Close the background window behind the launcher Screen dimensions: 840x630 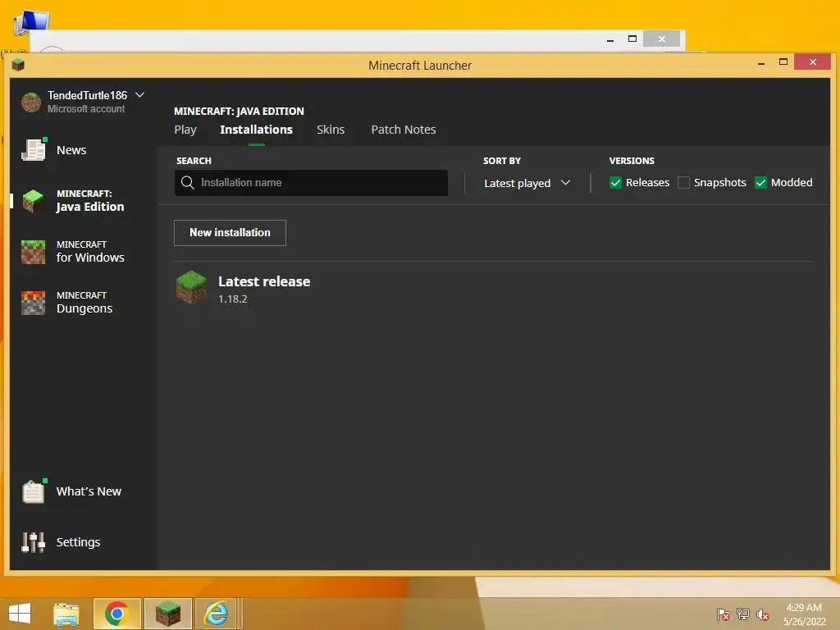tap(662, 39)
